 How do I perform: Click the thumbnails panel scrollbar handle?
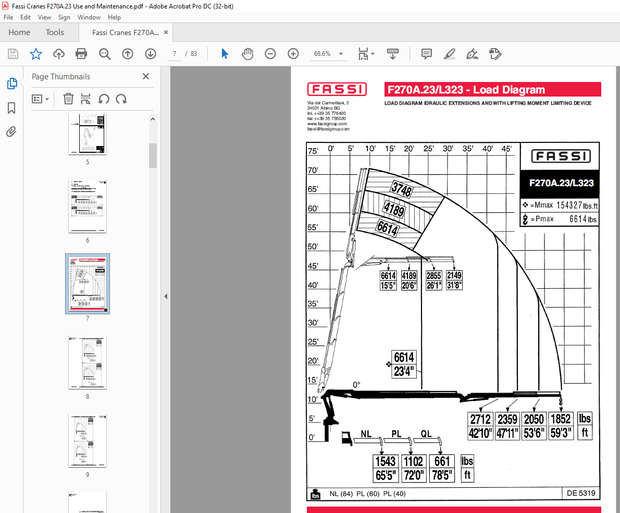coord(153,156)
